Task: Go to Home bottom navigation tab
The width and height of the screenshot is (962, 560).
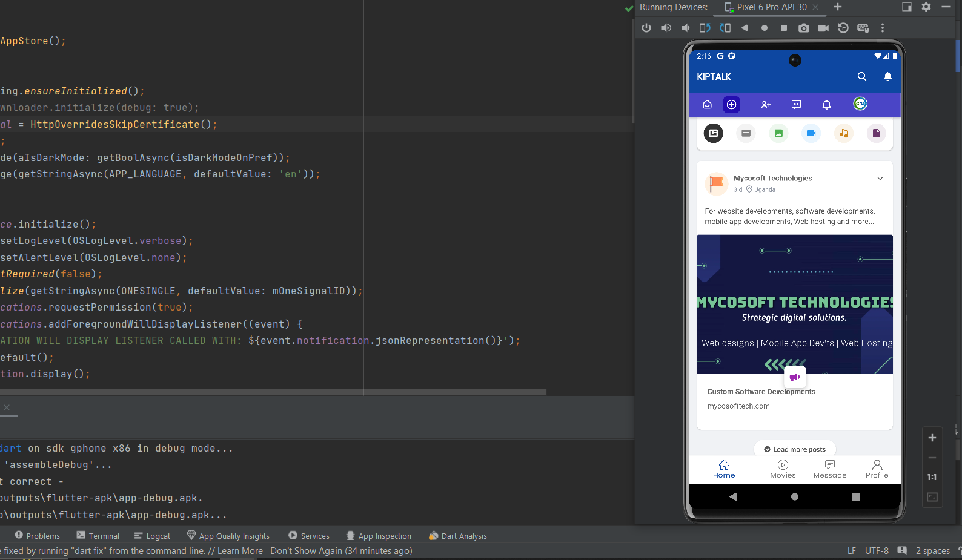Action: tap(724, 469)
